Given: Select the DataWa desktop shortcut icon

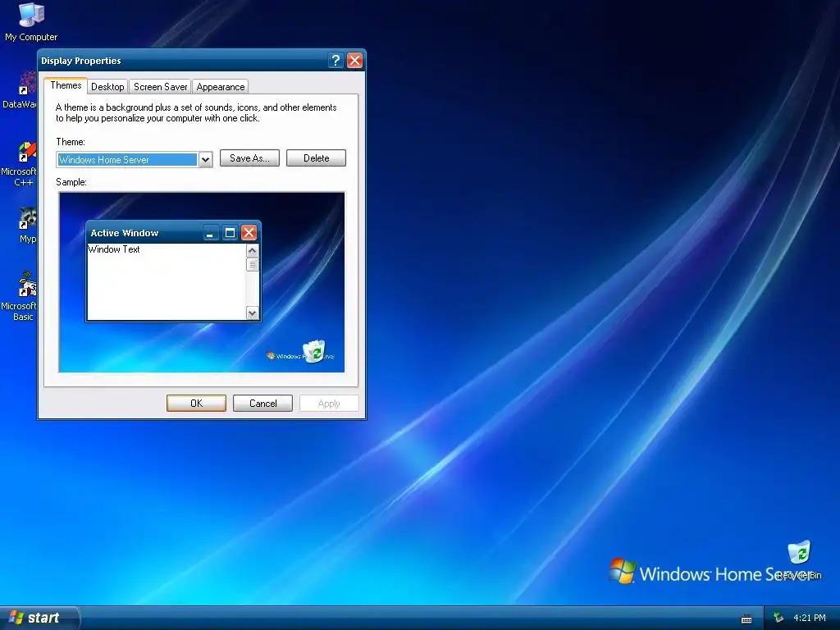Looking at the screenshot, I should [21, 90].
